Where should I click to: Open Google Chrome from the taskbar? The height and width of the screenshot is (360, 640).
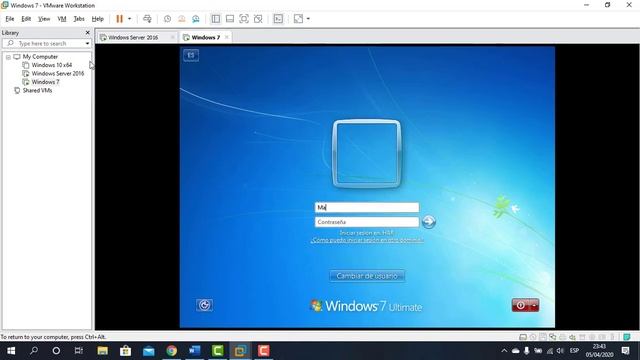[x=171, y=351]
